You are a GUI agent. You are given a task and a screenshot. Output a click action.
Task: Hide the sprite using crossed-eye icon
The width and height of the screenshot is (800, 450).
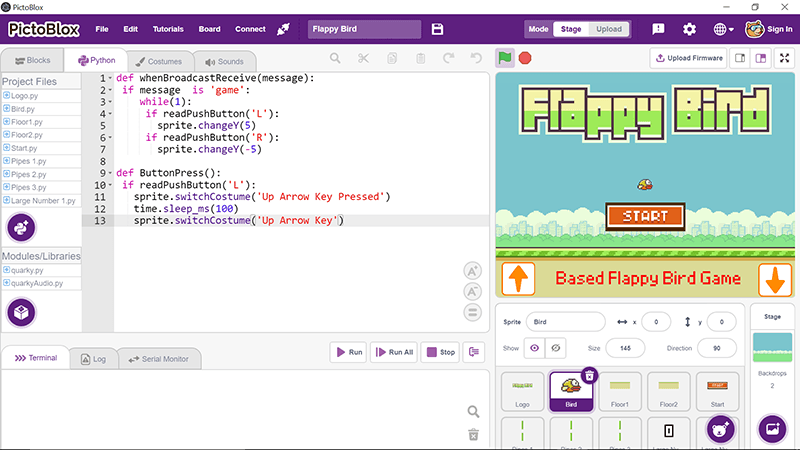(x=556, y=348)
